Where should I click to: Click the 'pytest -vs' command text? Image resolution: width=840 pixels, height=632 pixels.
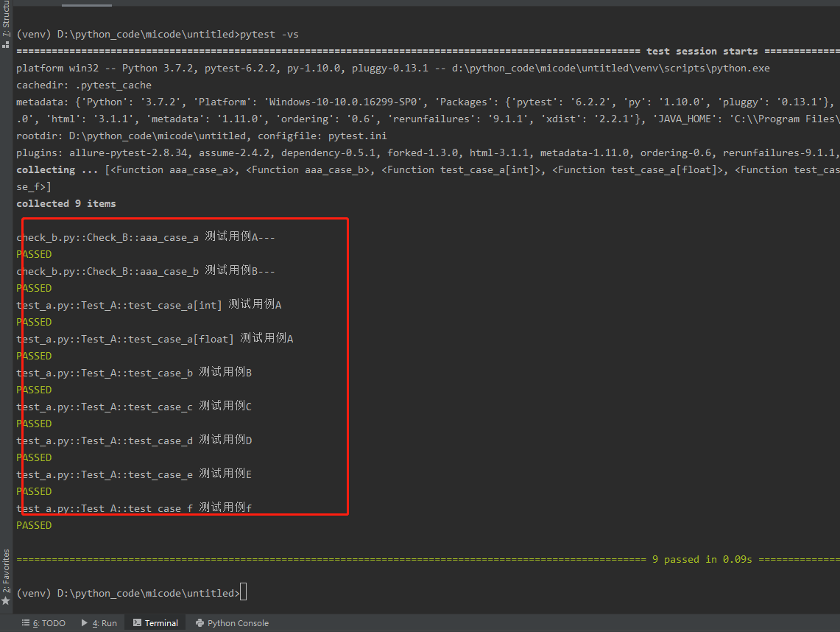269,35
